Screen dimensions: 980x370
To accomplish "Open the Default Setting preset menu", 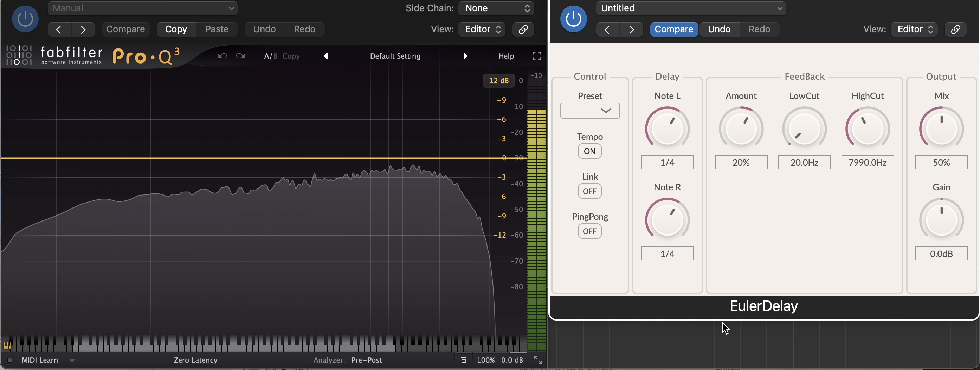I will (x=395, y=56).
